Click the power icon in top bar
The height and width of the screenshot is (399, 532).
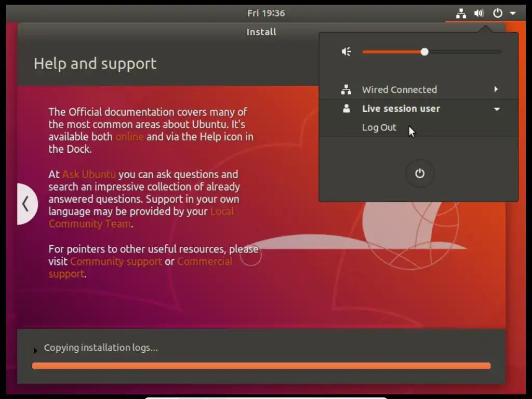click(497, 13)
